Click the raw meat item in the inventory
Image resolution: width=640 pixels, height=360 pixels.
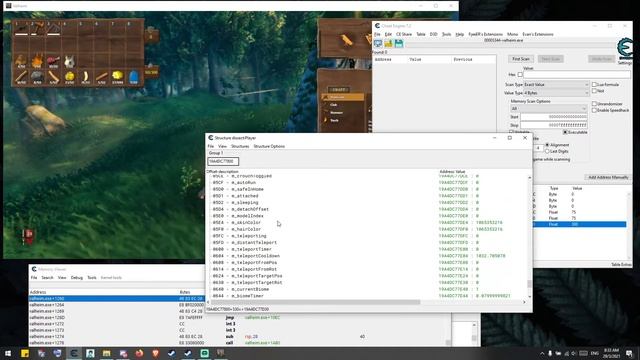click(53, 61)
